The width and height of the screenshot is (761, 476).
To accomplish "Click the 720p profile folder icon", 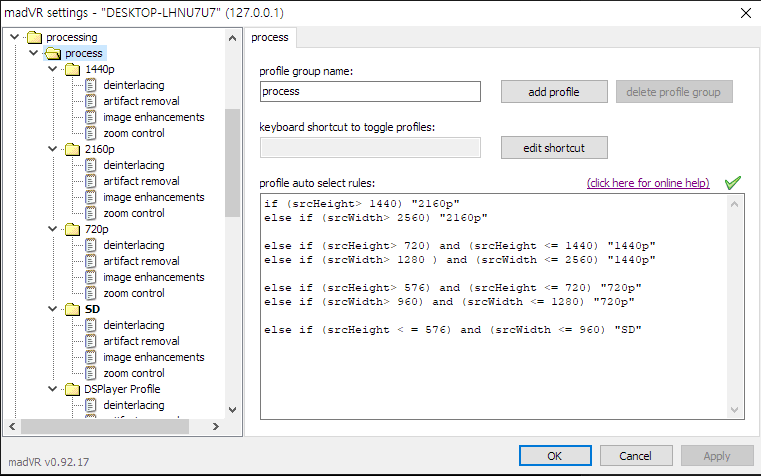I will point(73,229).
